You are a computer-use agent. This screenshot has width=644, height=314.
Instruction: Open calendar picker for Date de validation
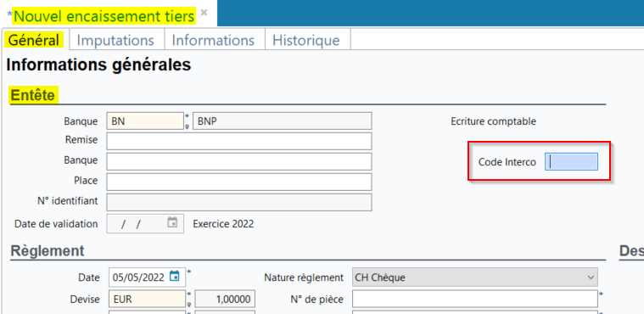173,222
